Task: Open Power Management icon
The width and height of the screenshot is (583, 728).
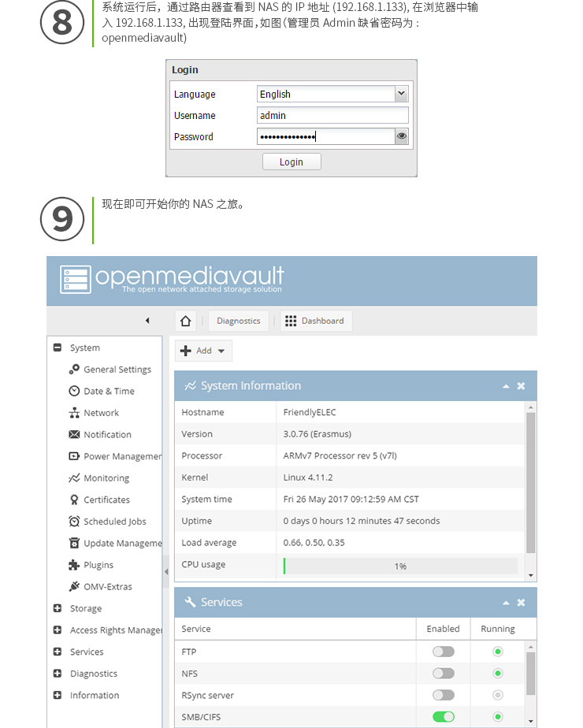Action: 74,456
